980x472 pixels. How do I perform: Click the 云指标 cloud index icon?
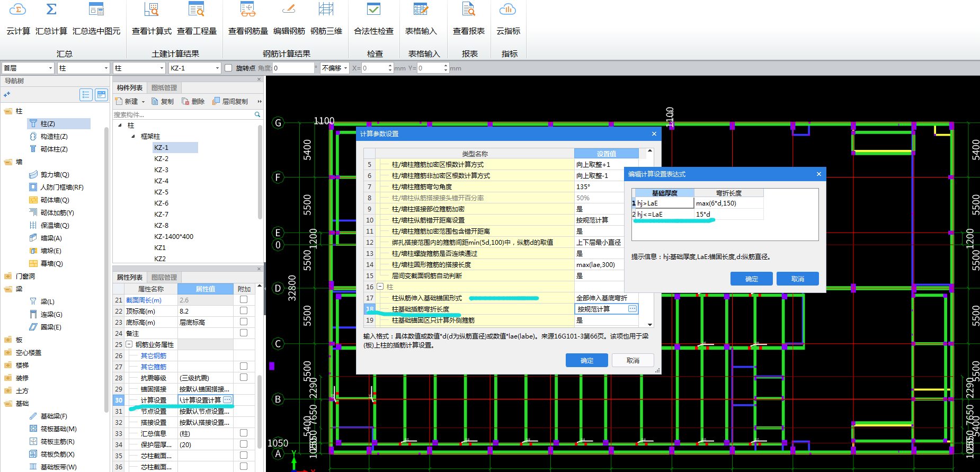(507, 11)
